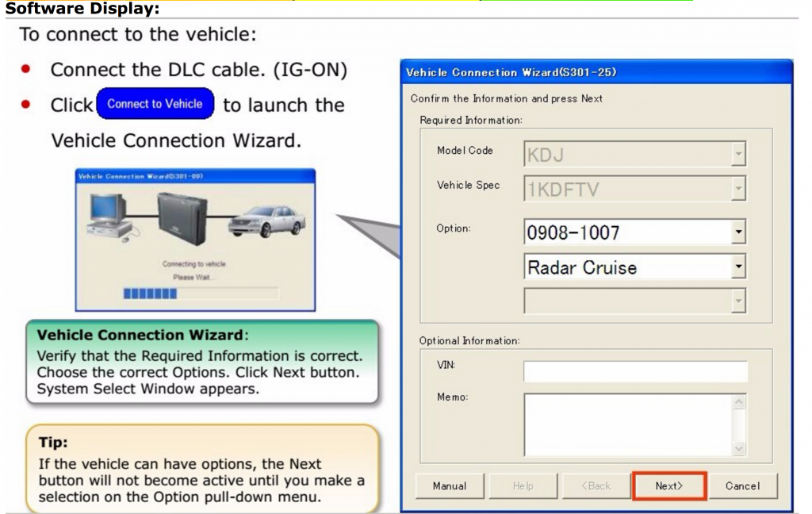The height and width of the screenshot is (514, 812).
Task: Open the empty third option dropdown
Action: click(738, 301)
